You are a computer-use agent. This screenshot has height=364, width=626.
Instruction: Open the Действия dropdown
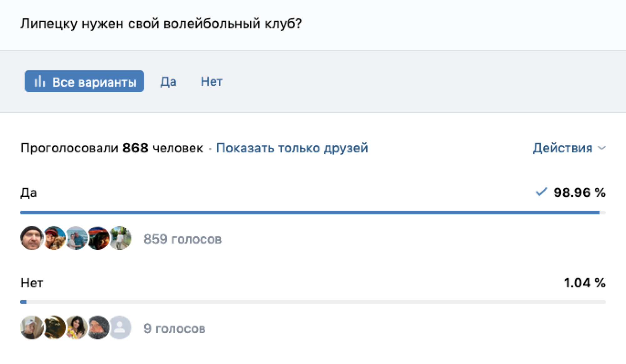(x=562, y=148)
